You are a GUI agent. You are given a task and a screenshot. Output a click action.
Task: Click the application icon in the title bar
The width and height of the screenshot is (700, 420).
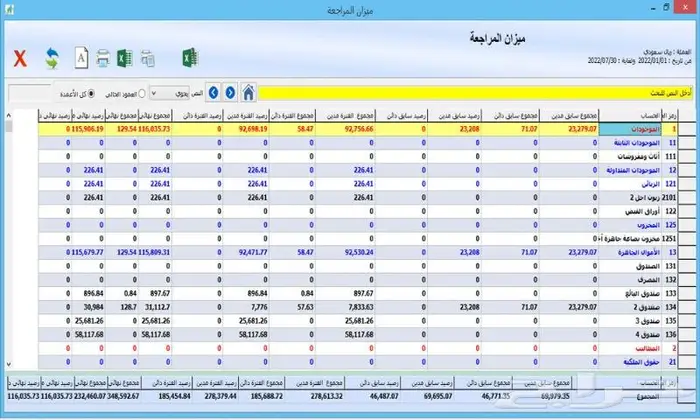9,9
